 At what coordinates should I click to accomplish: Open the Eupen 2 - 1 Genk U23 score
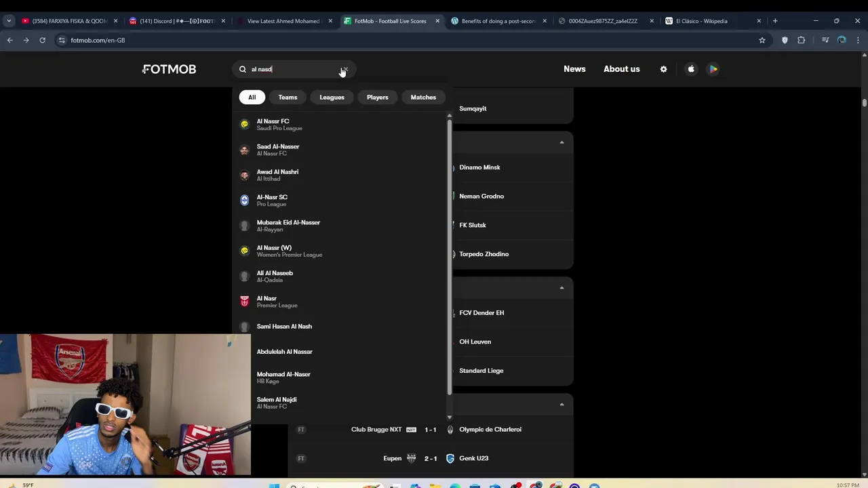[431, 458]
